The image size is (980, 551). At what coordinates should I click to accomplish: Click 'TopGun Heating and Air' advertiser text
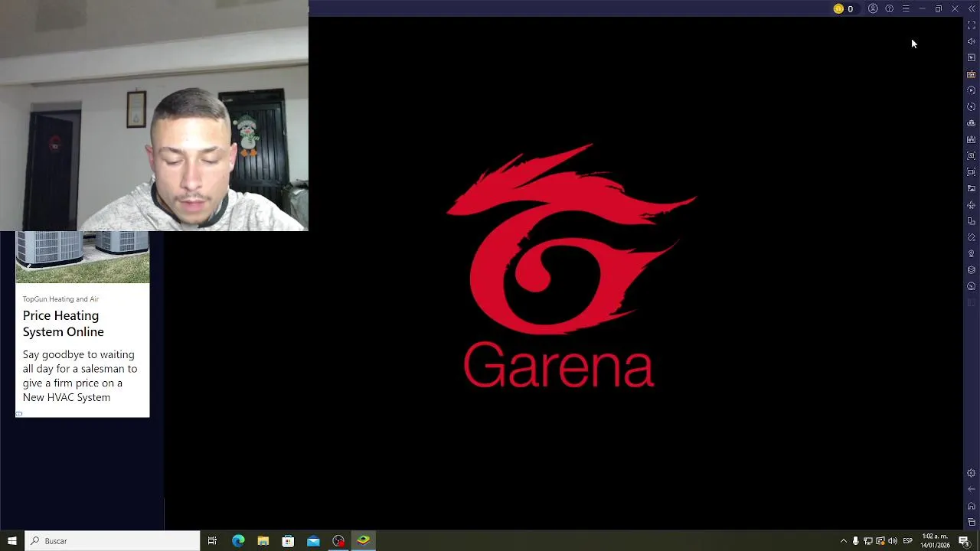pyautogui.click(x=60, y=299)
